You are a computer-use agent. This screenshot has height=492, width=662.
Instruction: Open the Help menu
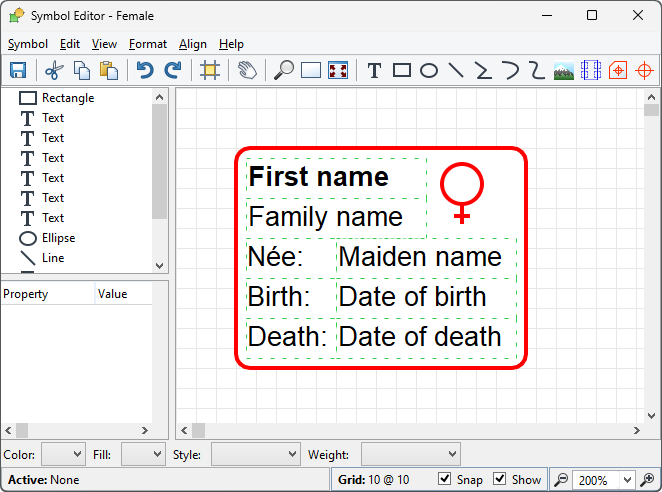click(x=231, y=44)
